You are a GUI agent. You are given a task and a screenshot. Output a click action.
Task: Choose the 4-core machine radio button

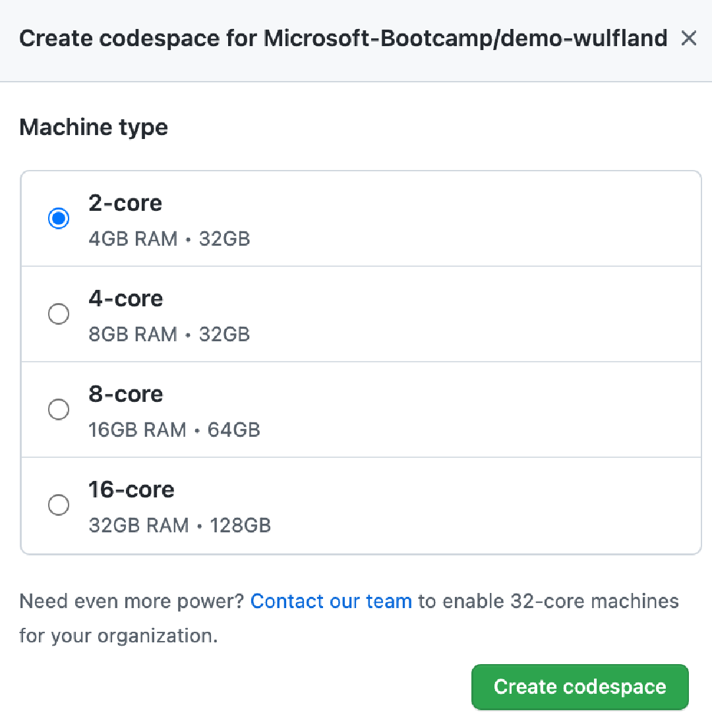tap(59, 314)
